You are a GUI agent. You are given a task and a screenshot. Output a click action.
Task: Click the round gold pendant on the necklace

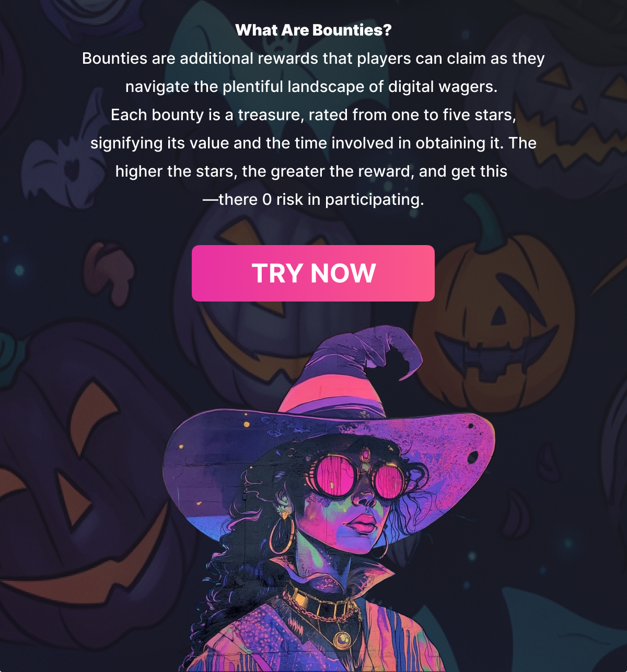click(x=342, y=639)
